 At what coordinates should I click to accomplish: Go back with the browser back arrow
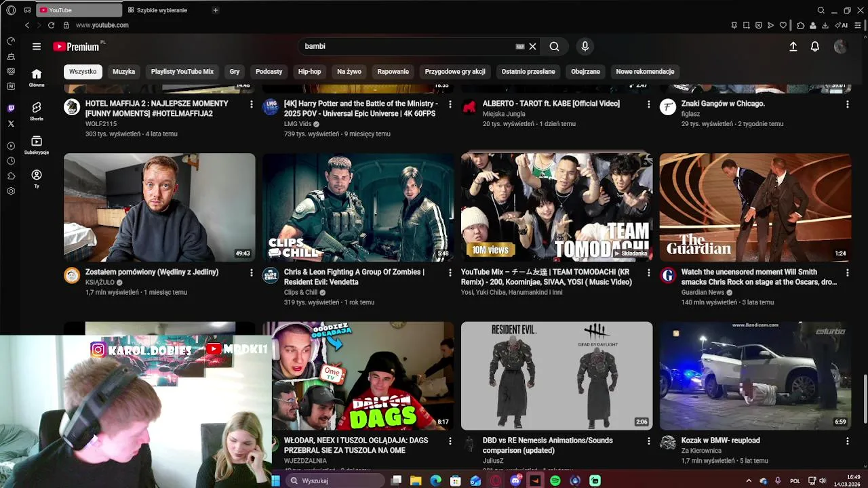click(x=27, y=25)
